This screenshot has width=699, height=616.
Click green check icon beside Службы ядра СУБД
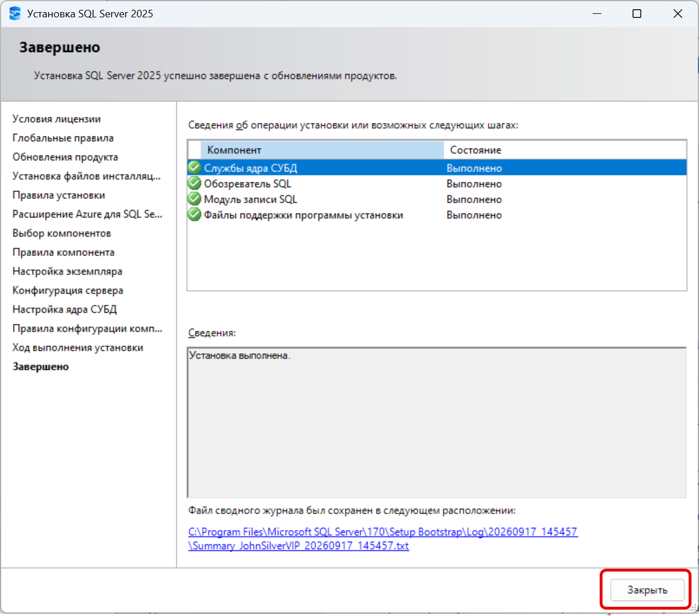[x=195, y=168]
